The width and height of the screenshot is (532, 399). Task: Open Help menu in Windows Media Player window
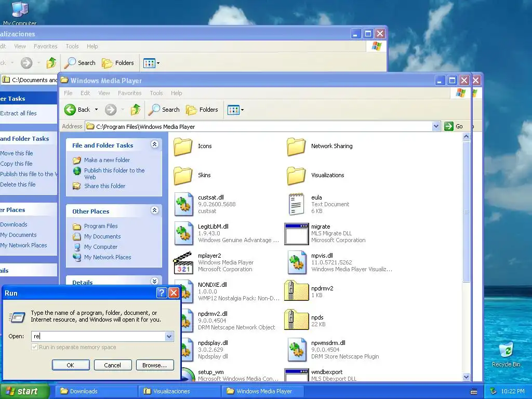click(x=177, y=93)
